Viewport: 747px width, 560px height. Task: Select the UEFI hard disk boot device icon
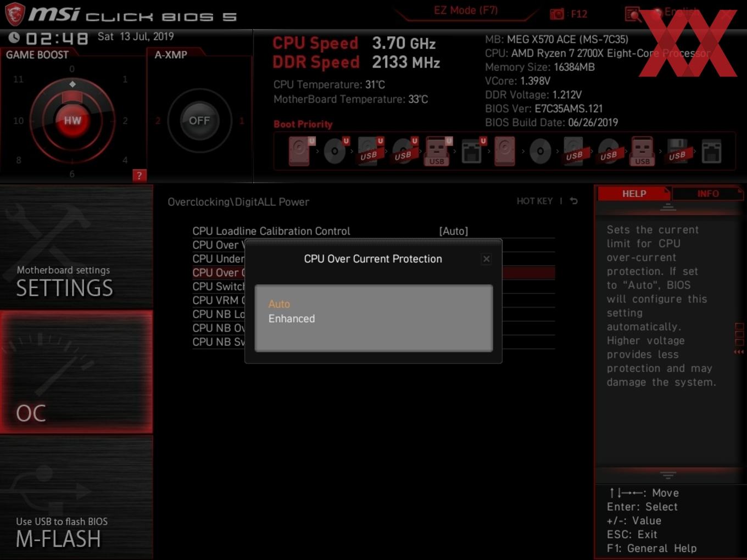pyautogui.click(x=301, y=151)
